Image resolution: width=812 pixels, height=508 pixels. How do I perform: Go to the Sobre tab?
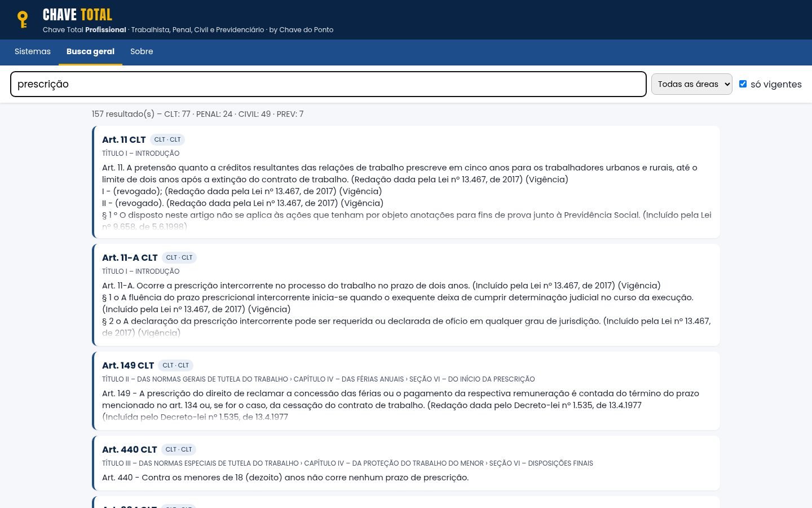(x=142, y=51)
